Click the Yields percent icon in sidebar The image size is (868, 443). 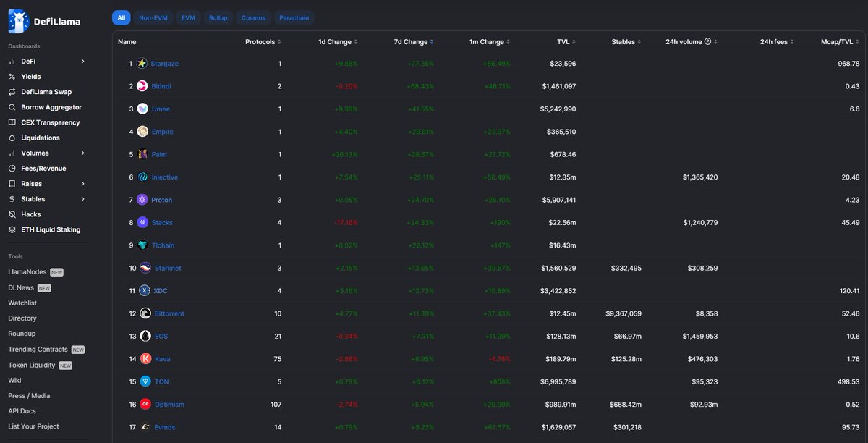click(12, 77)
